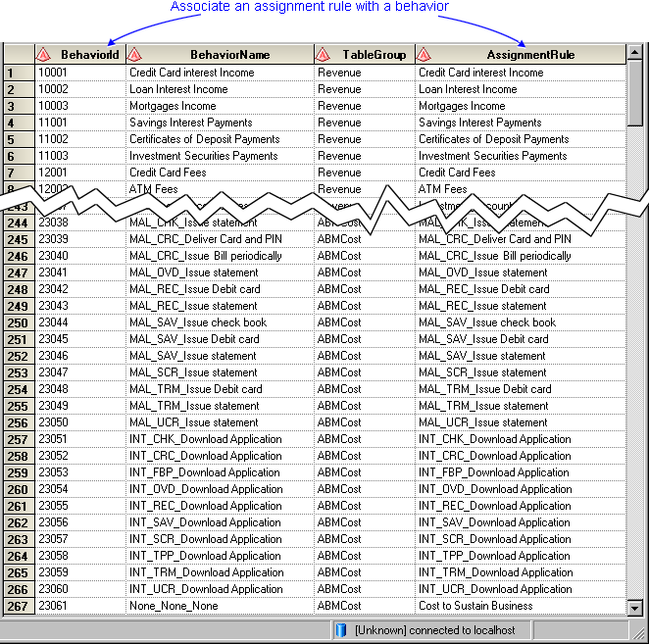
Task: Select row 1 by its row header
Action: (17, 73)
